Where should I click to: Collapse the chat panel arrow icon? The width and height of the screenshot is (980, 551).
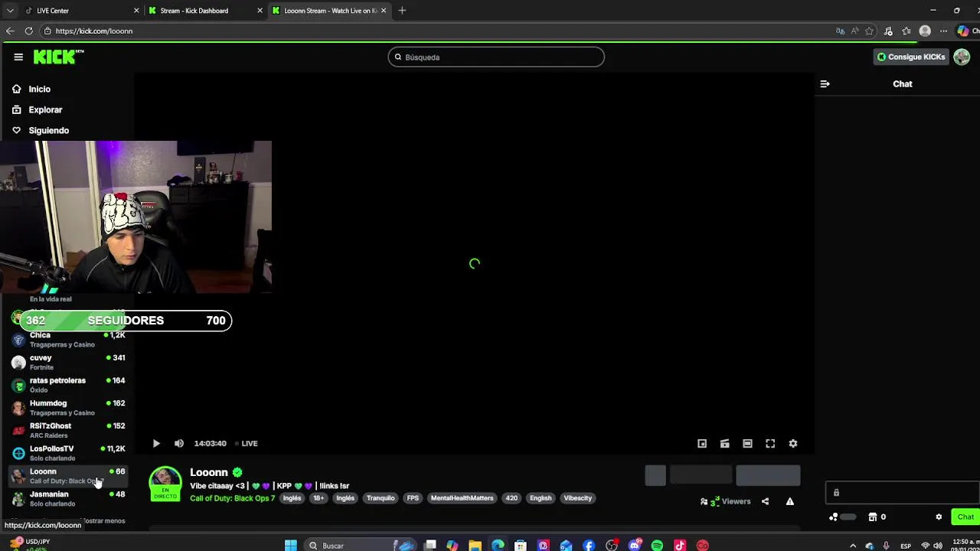pos(825,84)
